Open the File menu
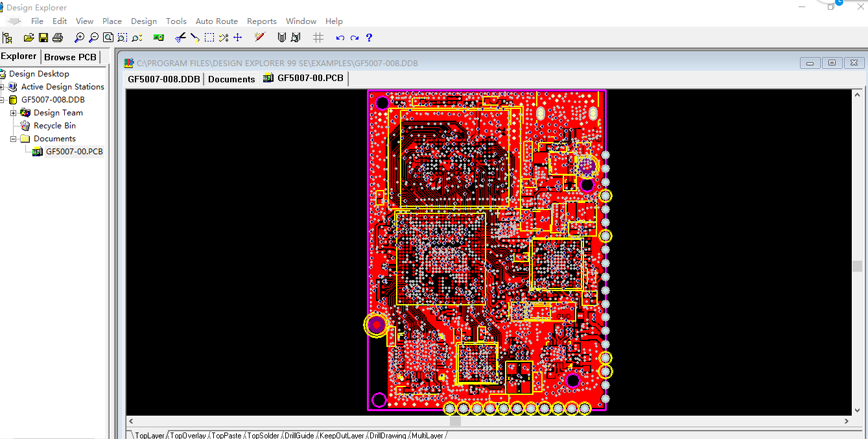868x439 pixels. point(38,21)
